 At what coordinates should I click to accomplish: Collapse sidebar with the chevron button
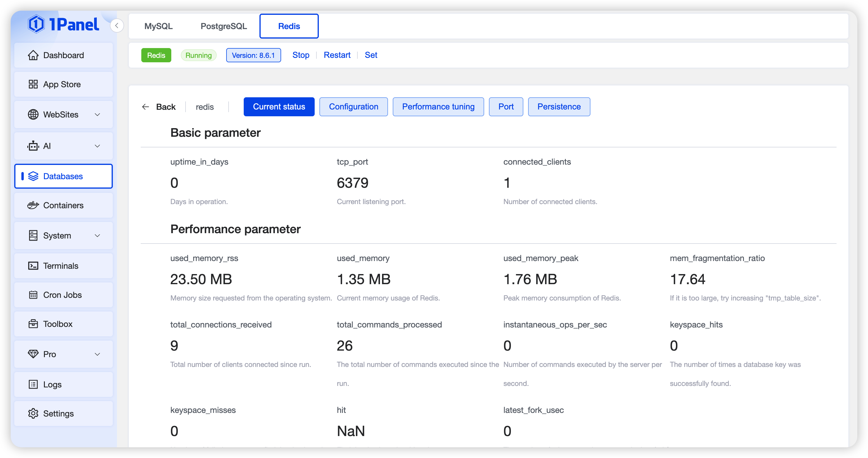coord(117,26)
